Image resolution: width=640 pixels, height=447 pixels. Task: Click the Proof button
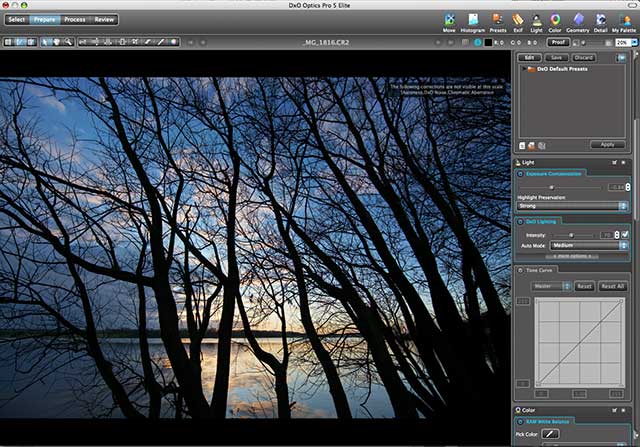click(x=558, y=42)
